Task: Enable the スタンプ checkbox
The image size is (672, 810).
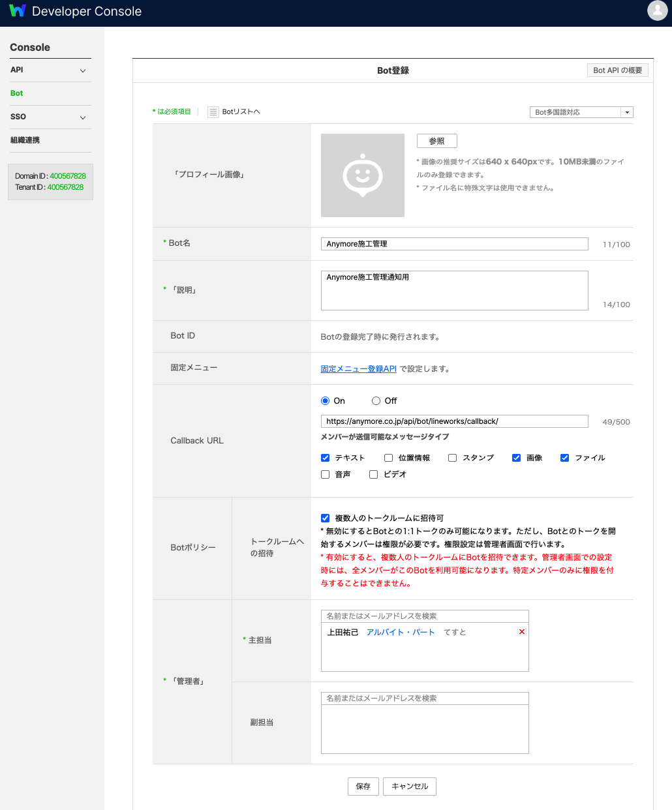Action: pos(452,457)
